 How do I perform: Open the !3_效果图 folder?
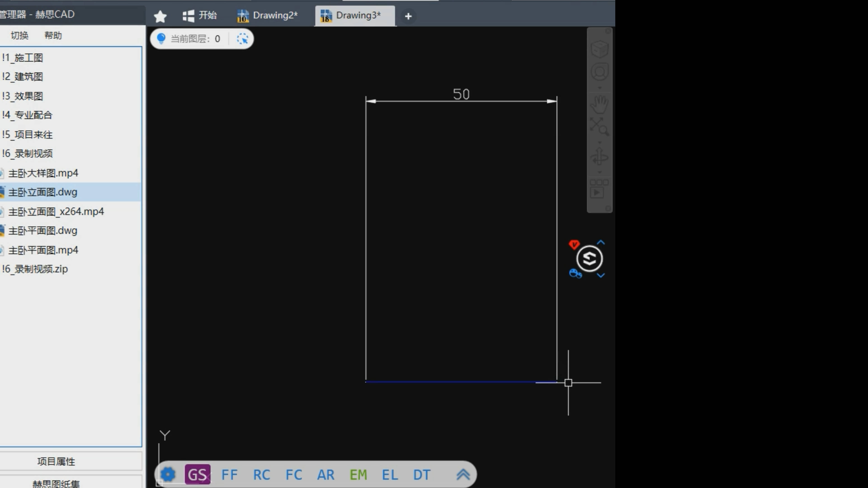[22, 96]
